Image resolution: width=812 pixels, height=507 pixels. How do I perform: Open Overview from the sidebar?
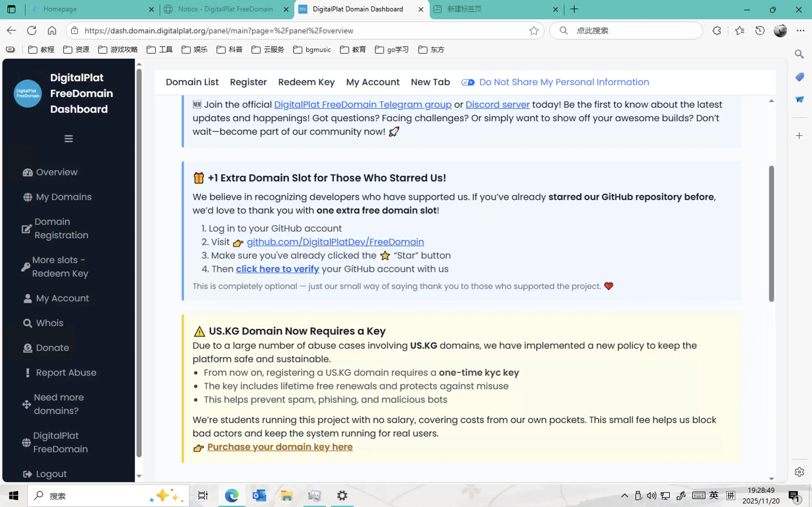click(56, 172)
